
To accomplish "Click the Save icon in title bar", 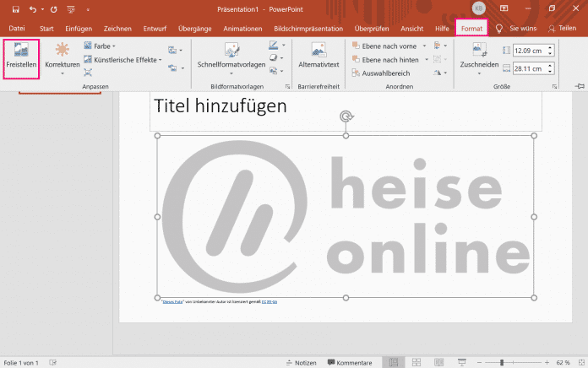I will 14,8.
